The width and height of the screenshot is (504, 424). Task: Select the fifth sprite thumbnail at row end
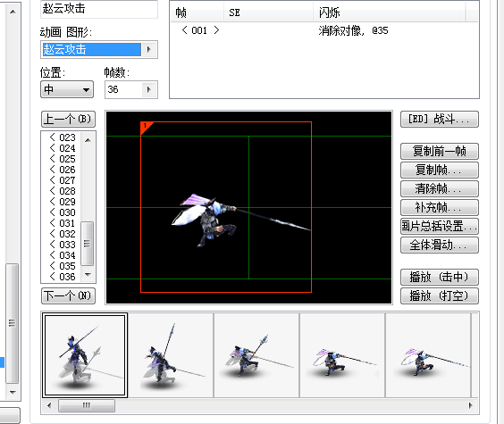pyautogui.click(x=428, y=355)
